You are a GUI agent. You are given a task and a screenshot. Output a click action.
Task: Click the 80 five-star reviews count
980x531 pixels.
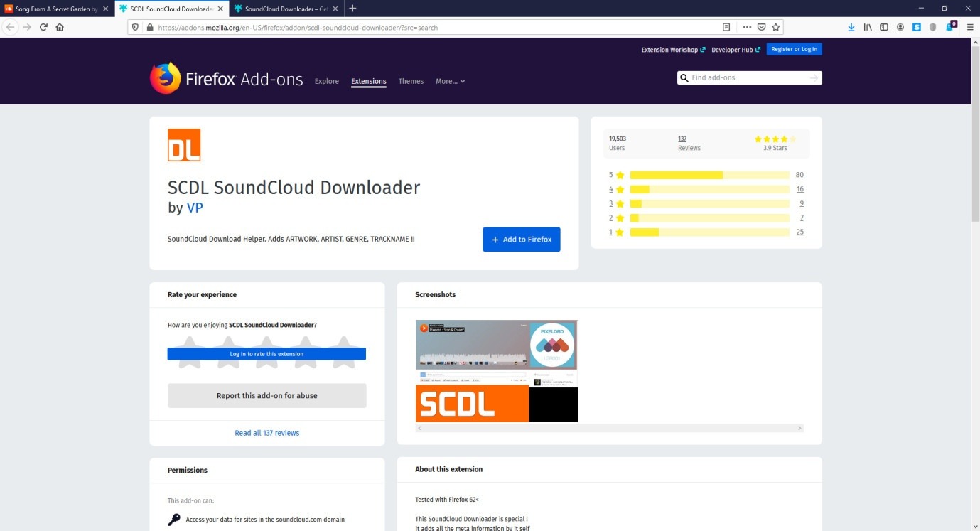pos(799,175)
